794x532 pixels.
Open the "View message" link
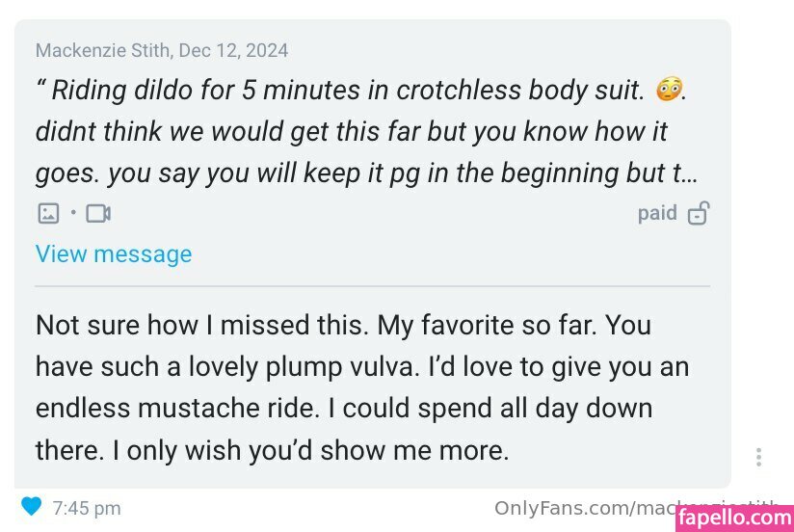(114, 254)
